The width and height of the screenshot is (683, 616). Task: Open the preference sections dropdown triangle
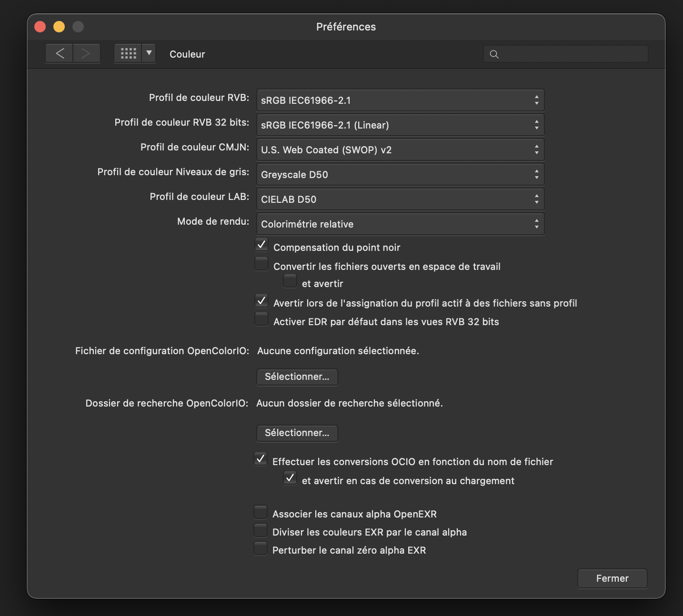click(149, 53)
